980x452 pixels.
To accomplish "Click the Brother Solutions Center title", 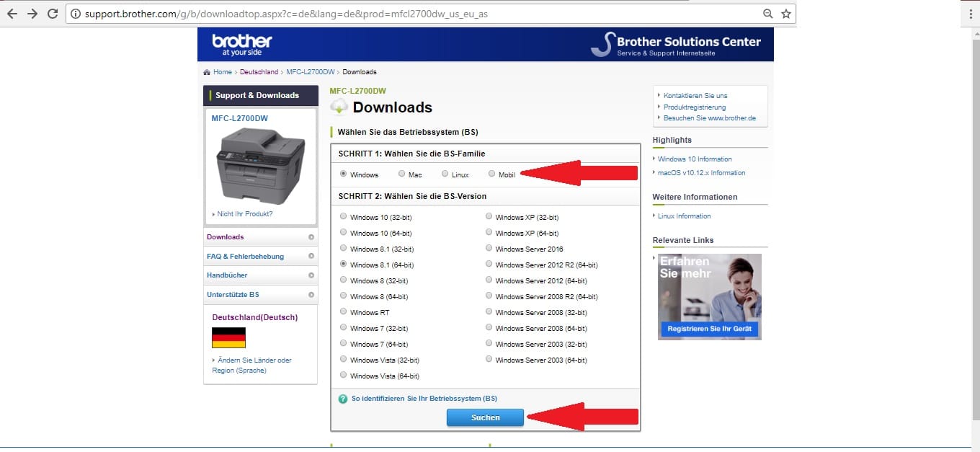I will tap(689, 42).
